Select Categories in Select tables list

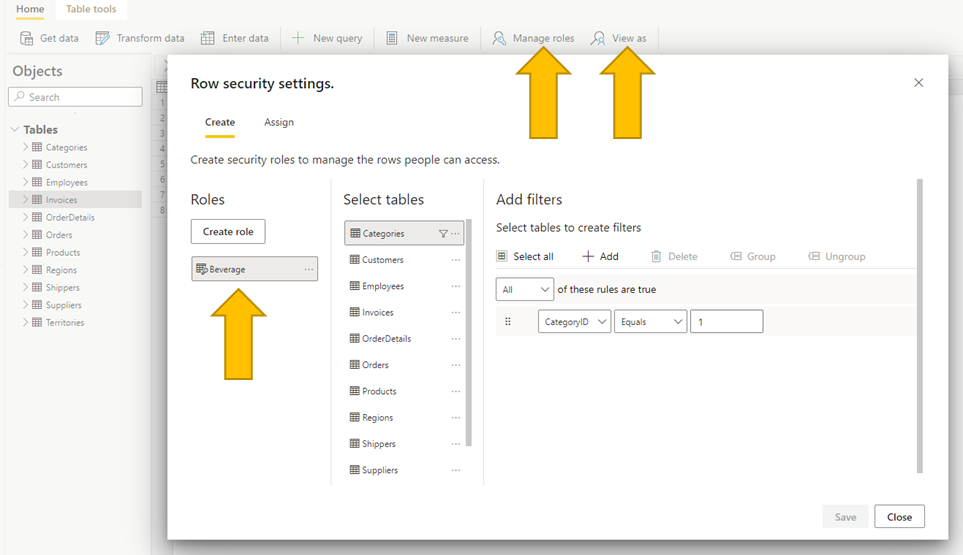click(404, 233)
